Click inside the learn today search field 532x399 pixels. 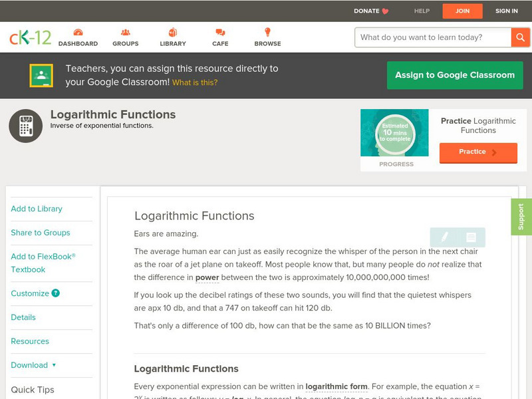click(x=429, y=38)
